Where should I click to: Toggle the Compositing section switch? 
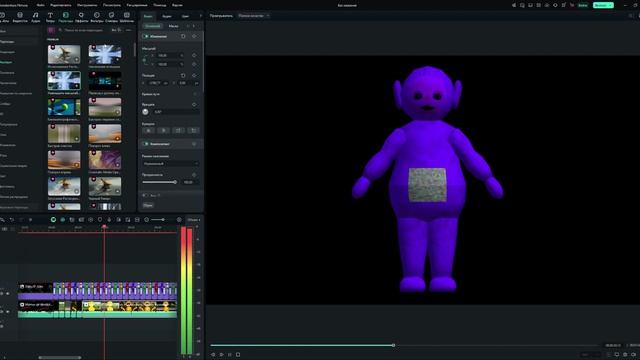[145, 144]
